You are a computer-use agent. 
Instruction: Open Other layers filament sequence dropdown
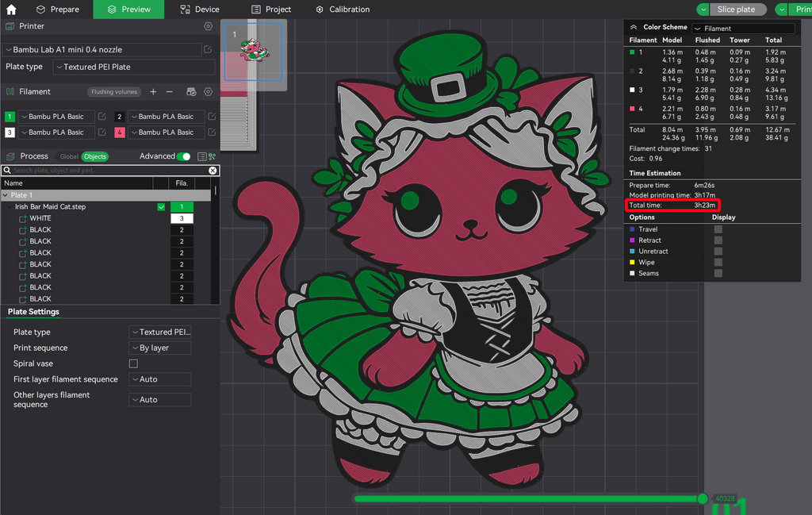[160, 399]
